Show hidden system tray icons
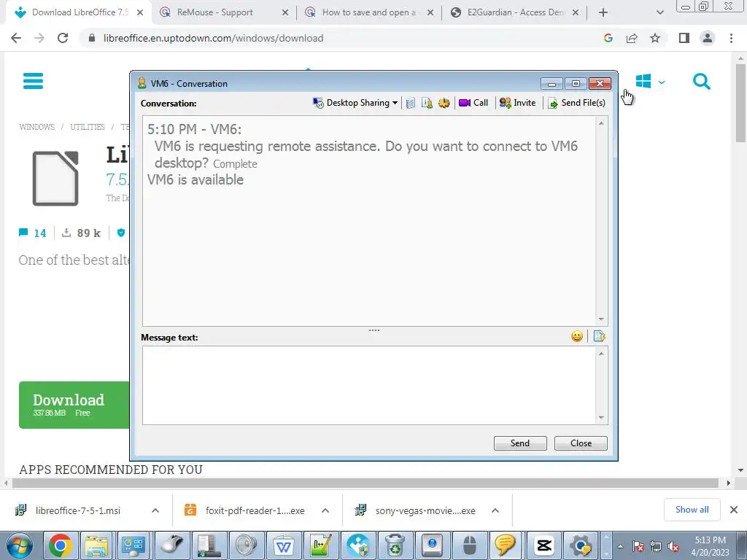 tap(620, 546)
